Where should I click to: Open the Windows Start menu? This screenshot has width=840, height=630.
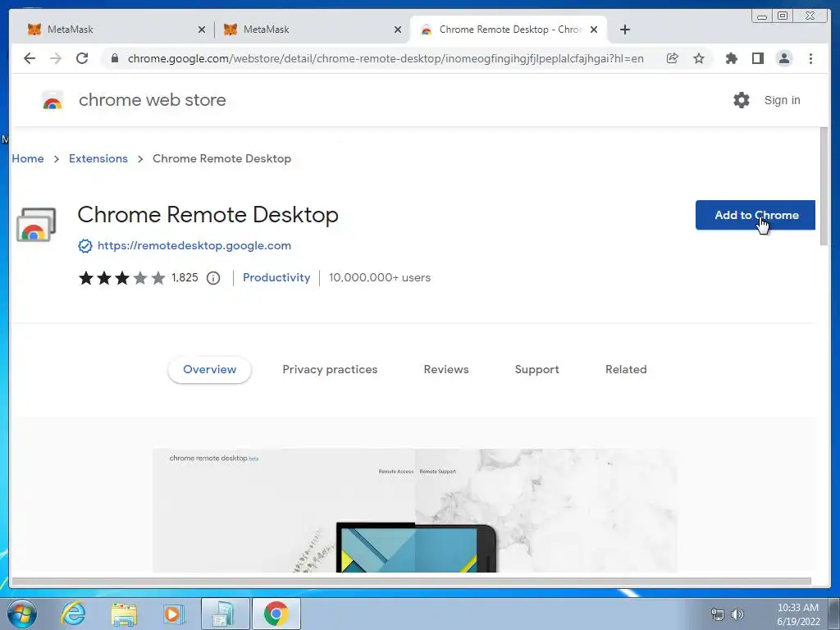click(x=21, y=614)
